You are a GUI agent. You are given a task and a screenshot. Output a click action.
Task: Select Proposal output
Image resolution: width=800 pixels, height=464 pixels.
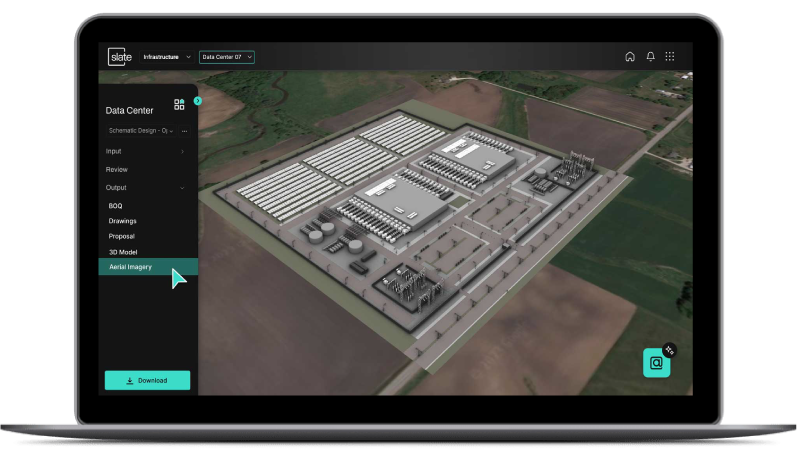(x=121, y=236)
